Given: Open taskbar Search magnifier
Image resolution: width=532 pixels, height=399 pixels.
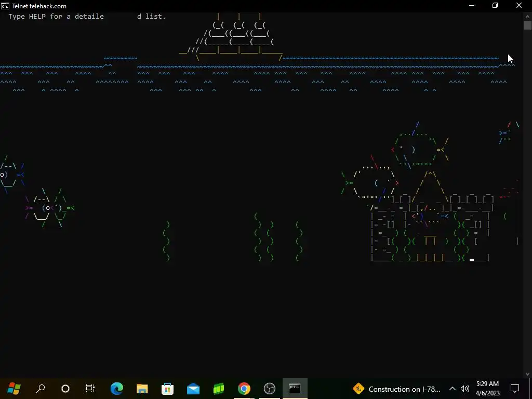Looking at the screenshot, I should pos(41,388).
